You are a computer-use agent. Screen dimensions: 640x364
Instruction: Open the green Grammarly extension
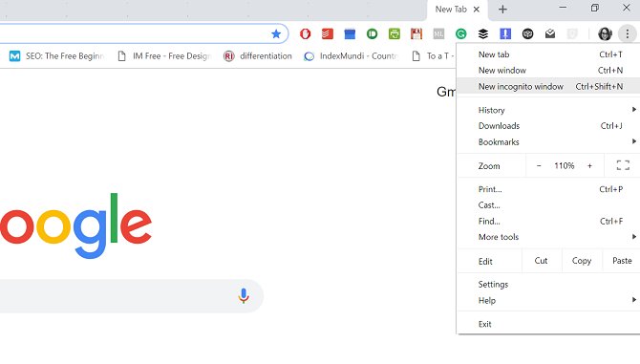pyautogui.click(x=460, y=33)
